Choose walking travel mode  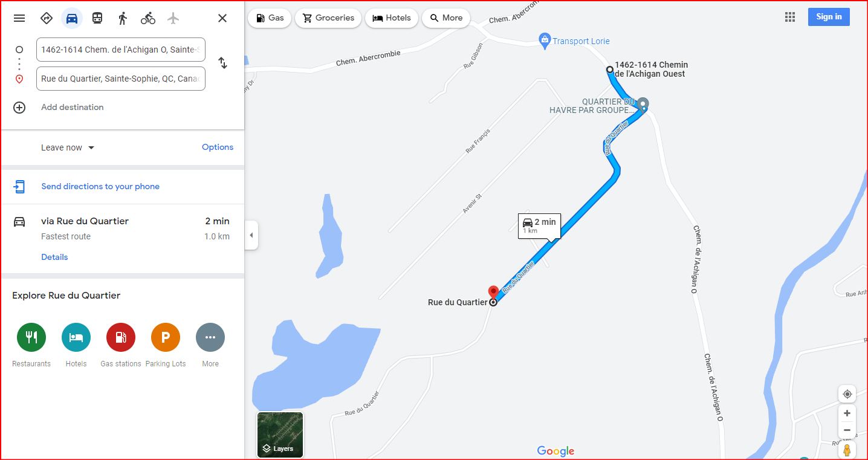[123, 18]
